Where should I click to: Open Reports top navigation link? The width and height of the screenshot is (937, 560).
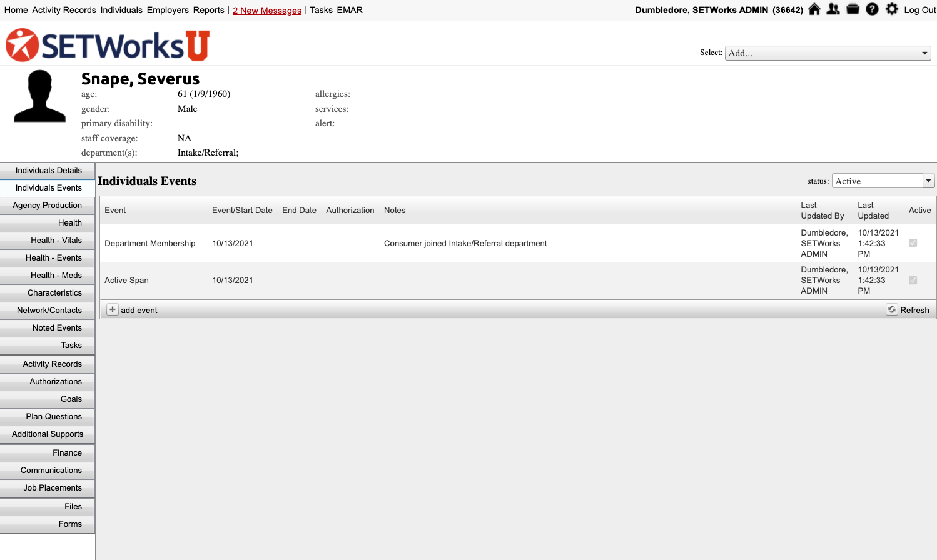pyautogui.click(x=208, y=10)
